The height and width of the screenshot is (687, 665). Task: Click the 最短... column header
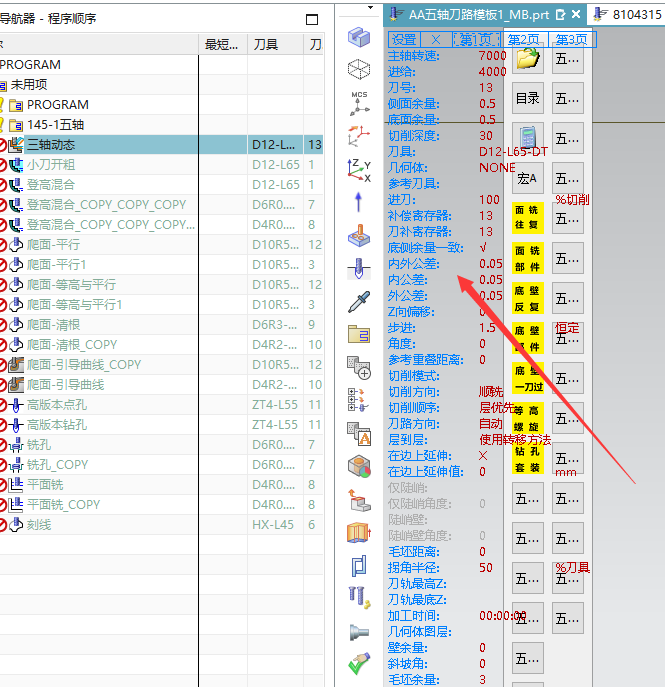pos(223,44)
